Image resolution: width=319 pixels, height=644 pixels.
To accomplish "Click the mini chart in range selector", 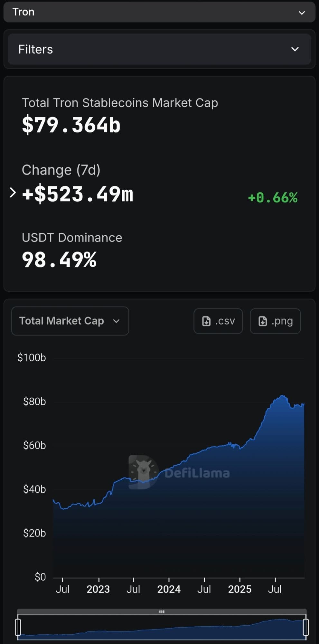I will pos(162,628).
